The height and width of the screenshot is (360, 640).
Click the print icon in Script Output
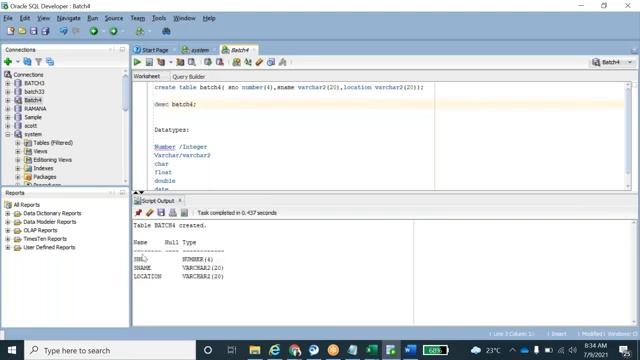click(173, 213)
